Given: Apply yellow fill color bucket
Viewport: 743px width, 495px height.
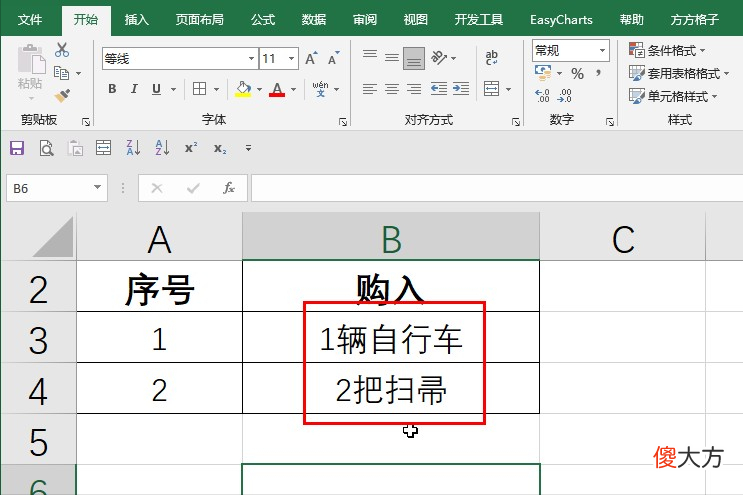Looking at the screenshot, I should click(x=243, y=89).
